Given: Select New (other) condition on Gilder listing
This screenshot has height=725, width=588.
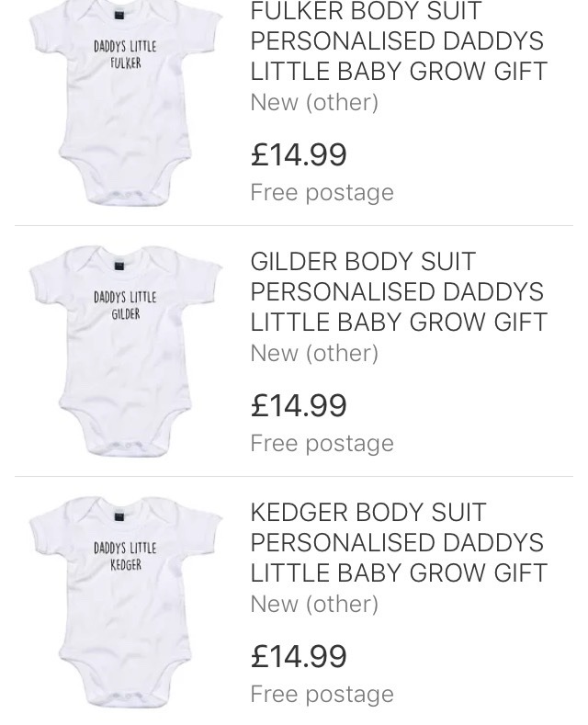Looking at the screenshot, I should pos(314,353).
